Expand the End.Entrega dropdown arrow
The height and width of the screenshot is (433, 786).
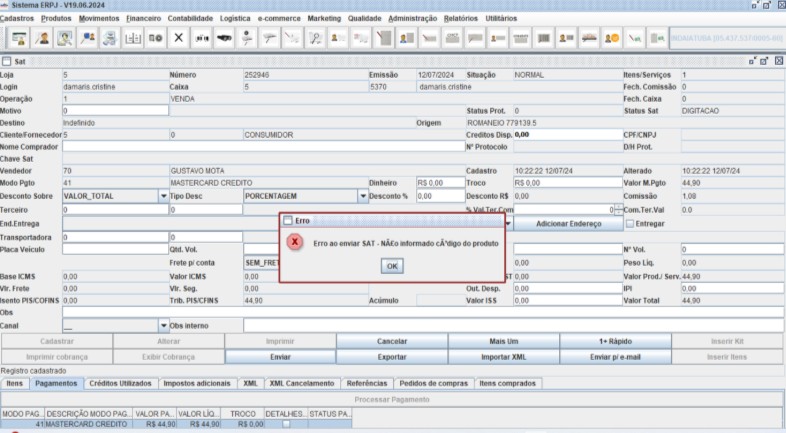click(508, 224)
